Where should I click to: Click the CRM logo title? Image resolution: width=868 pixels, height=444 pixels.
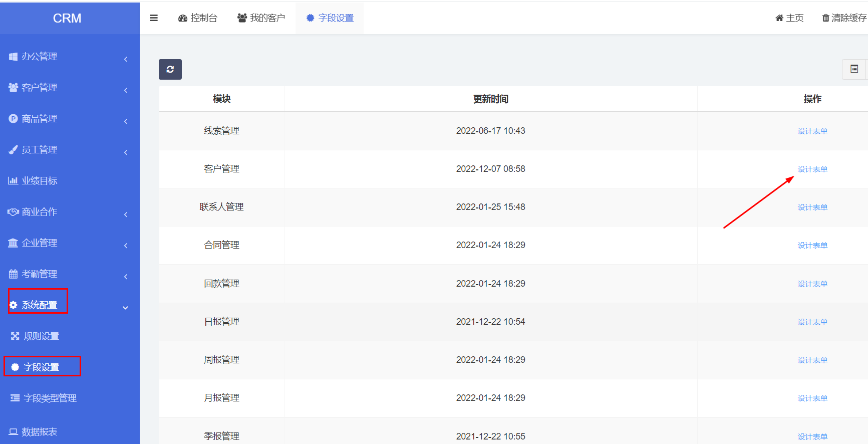point(67,19)
